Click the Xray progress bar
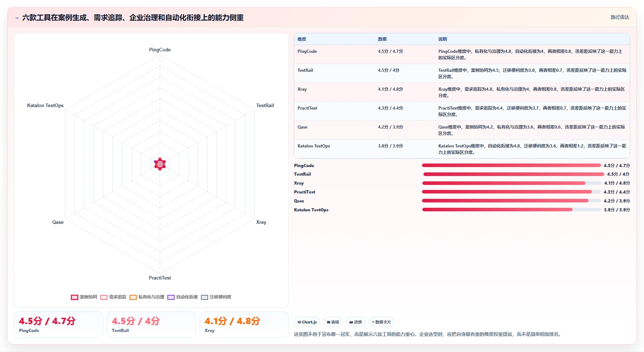The width and height of the screenshot is (644, 352). tap(512, 183)
